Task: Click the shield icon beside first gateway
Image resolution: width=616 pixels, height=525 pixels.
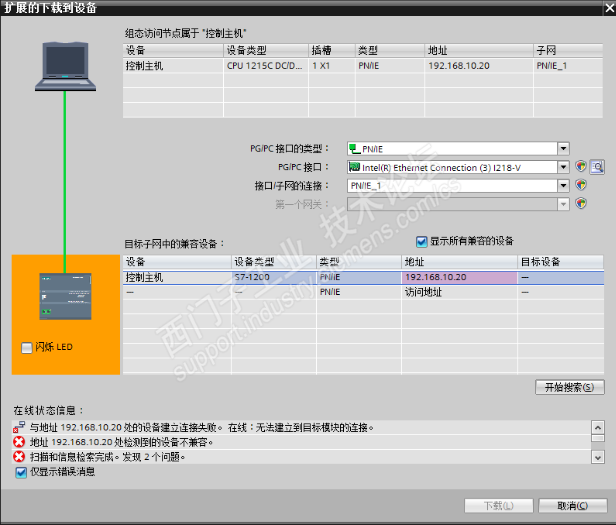Action: [x=581, y=204]
